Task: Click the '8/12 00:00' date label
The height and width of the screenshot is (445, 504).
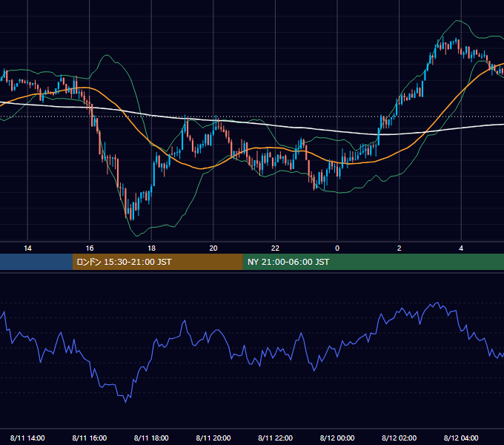Action: pyautogui.click(x=337, y=438)
